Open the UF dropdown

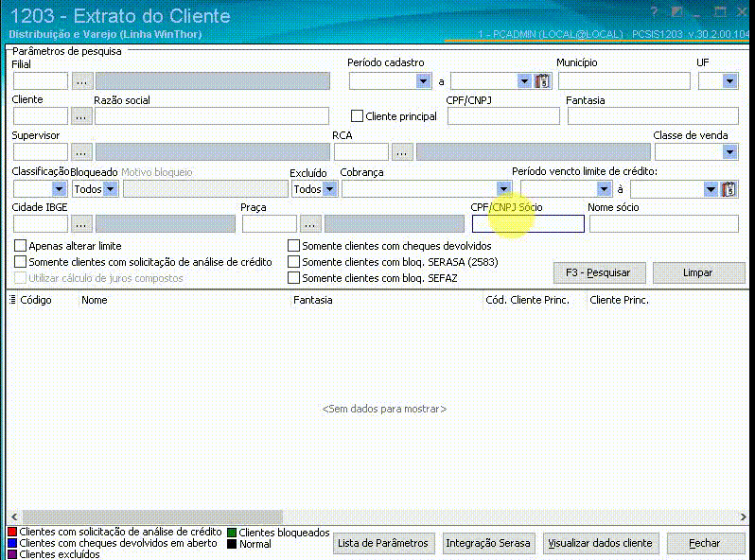(729, 81)
